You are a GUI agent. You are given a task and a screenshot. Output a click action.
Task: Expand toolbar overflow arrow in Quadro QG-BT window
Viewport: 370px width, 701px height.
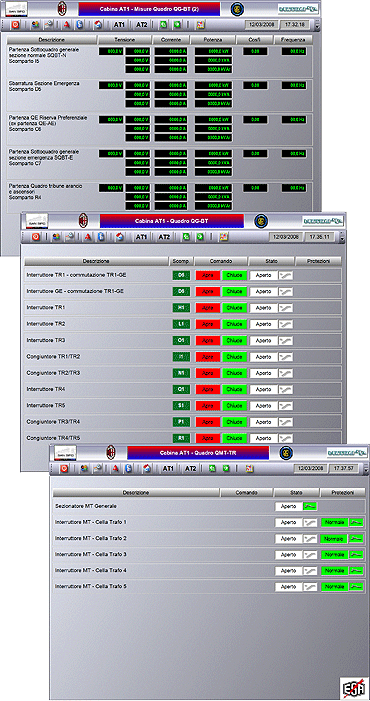click(342, 237)
